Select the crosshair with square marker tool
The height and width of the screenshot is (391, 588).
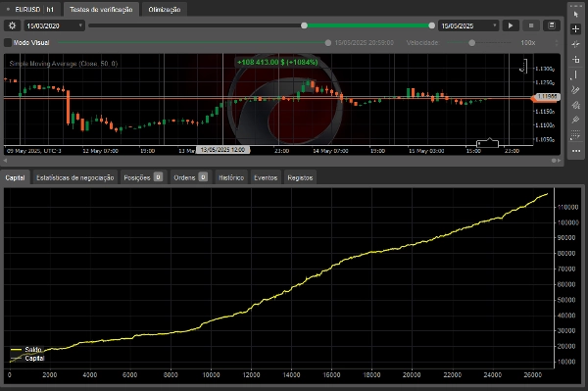(x=575, y=59)
